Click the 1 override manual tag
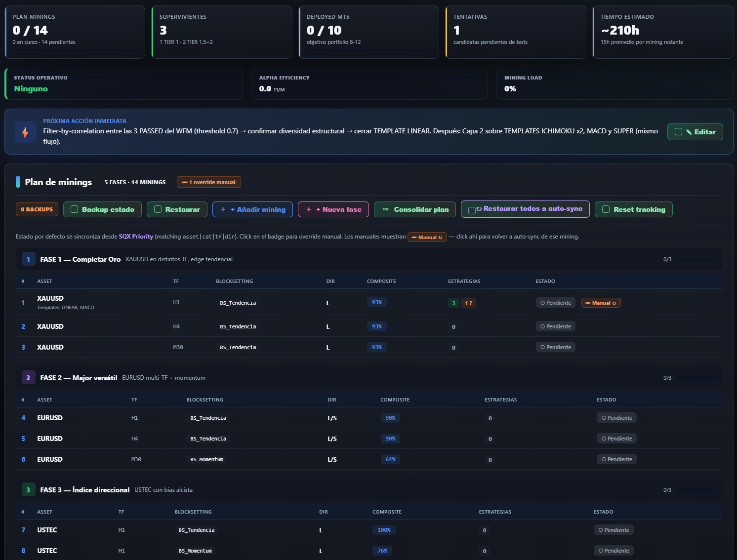The width and height of the screenshot is (737, 560). pos(208,182)
